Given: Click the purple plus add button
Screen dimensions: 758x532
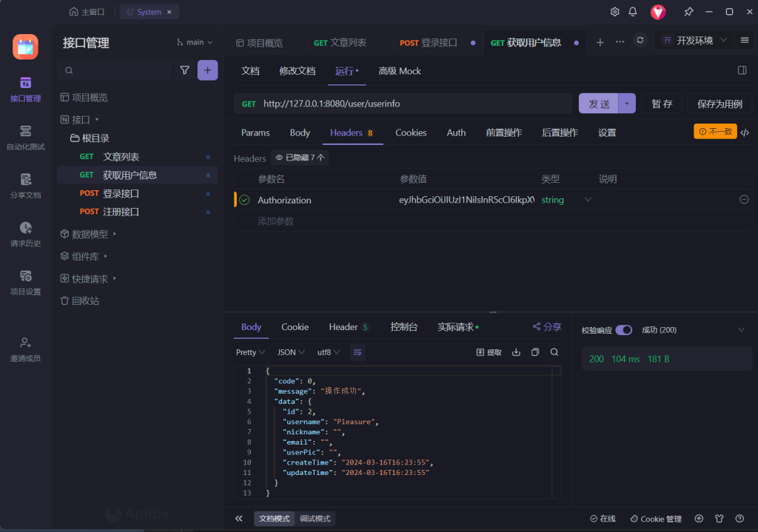Looking at the screenshot, I should click(x=207, y=70).
